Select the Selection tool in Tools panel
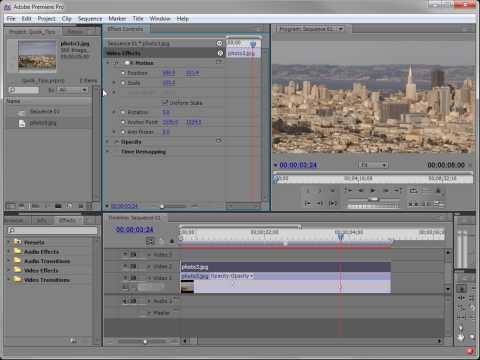Viewport: 480px width, 360px height. coord(461,288)
